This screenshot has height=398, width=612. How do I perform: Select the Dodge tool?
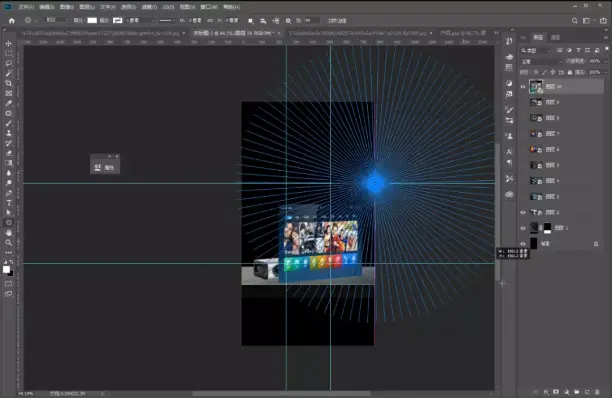click(9, 183)
